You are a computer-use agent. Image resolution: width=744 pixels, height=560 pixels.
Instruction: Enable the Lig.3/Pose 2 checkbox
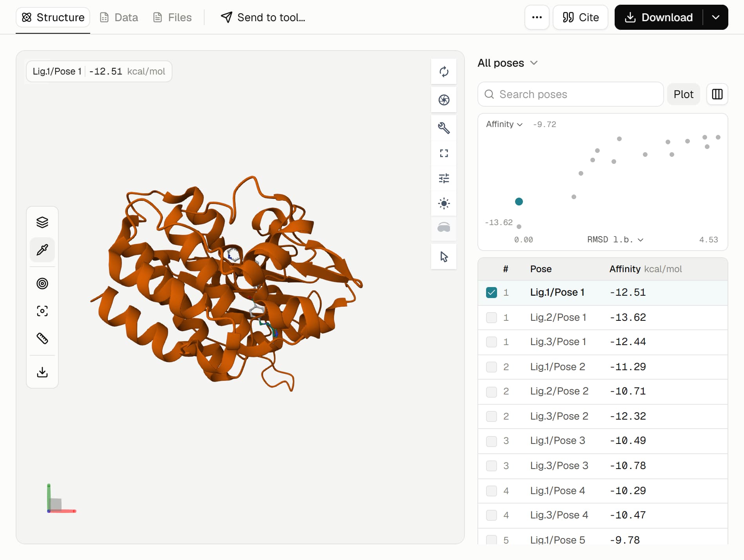(491, 416)
